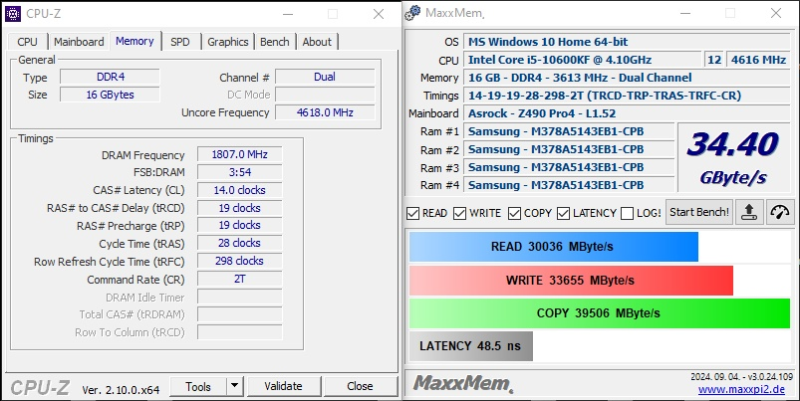Click the Ram #1 Samsung module entry
The image size is (800, 401).
point(569,131)
